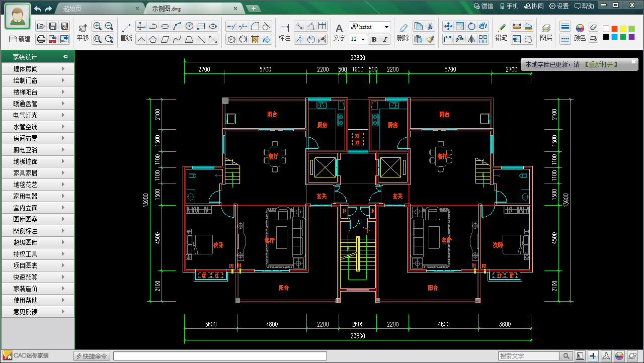This screenshot has height=363, width=644.
Task: Open the 设置 settings menu
Action: 558,6
